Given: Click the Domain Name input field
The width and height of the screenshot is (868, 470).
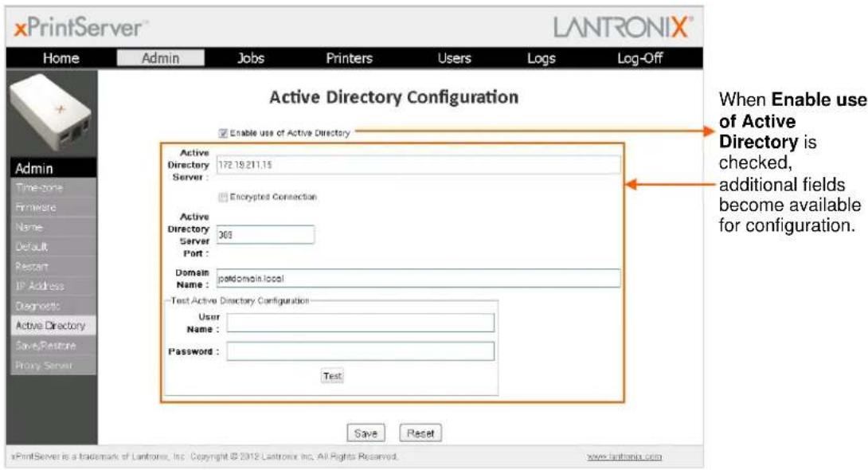Looking at the screenshot, I should click(419, 278).
